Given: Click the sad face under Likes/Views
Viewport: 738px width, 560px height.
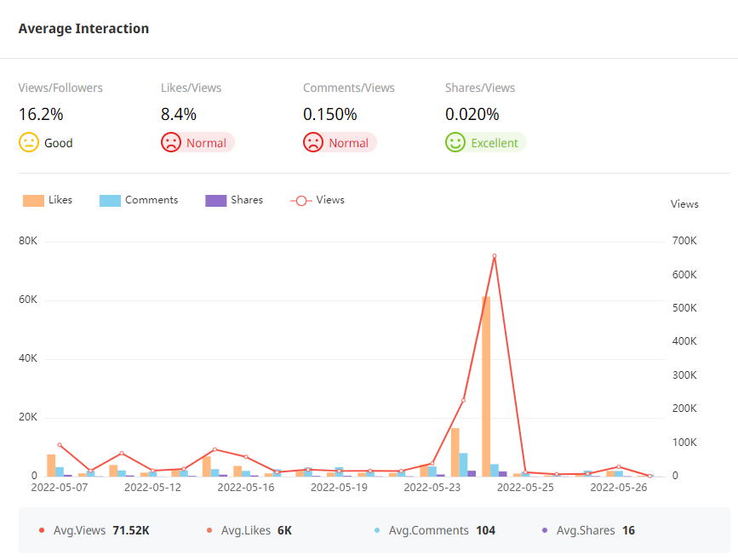Looking at the screenshot, I should 171,143.
